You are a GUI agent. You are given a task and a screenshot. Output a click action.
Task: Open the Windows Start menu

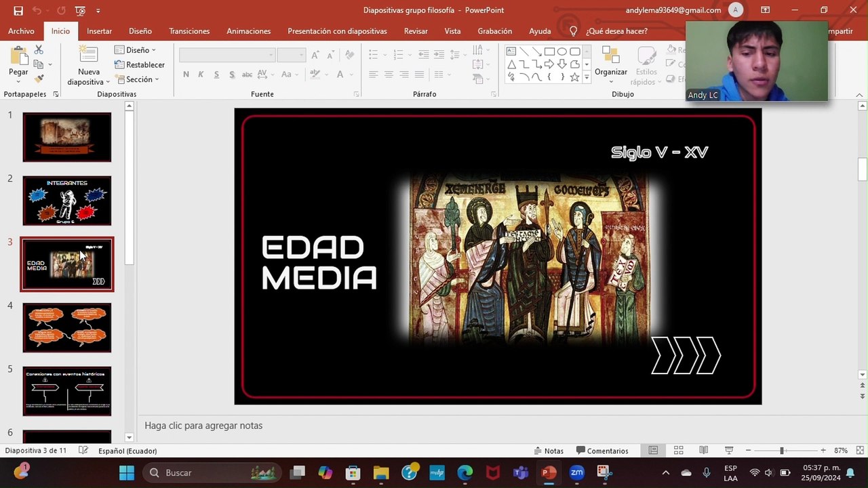(127, 472)
